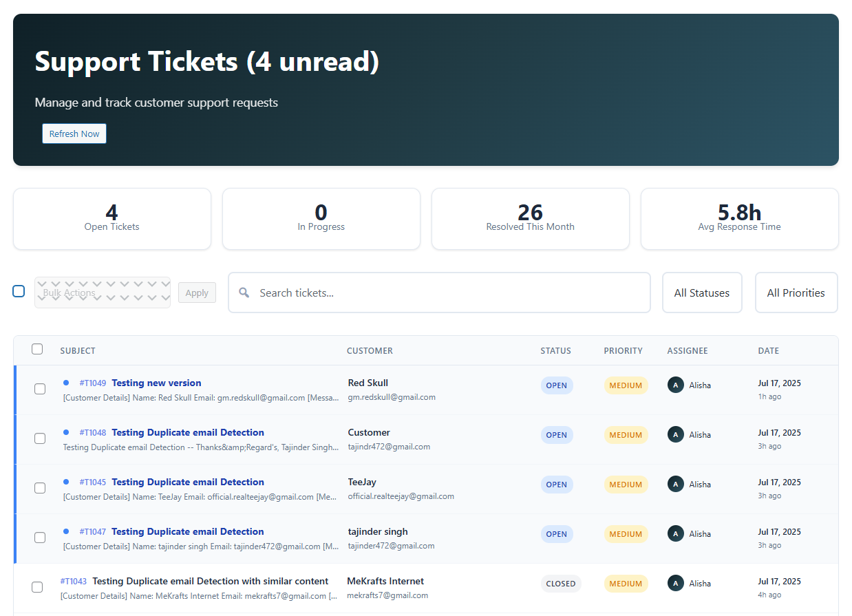Click the "4h ago" timestamp
The height and width of the screenshot is (616, 852).
click(x=770, y=595)
